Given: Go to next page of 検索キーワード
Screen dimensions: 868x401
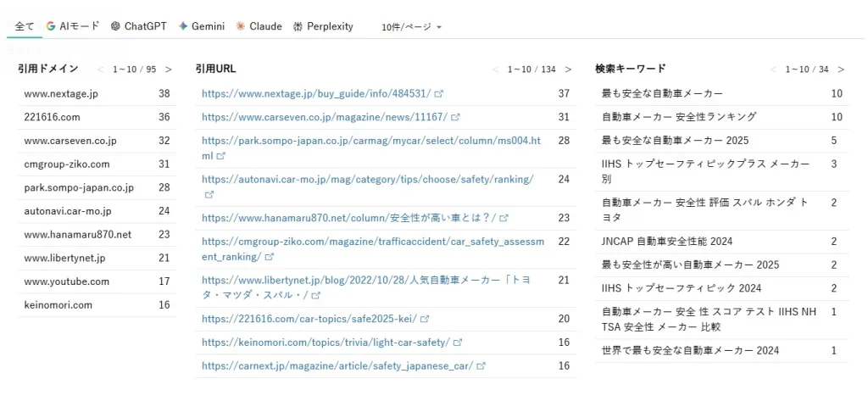Looking at the screenshot, I should pyautogui.click(x=841, y=70).
